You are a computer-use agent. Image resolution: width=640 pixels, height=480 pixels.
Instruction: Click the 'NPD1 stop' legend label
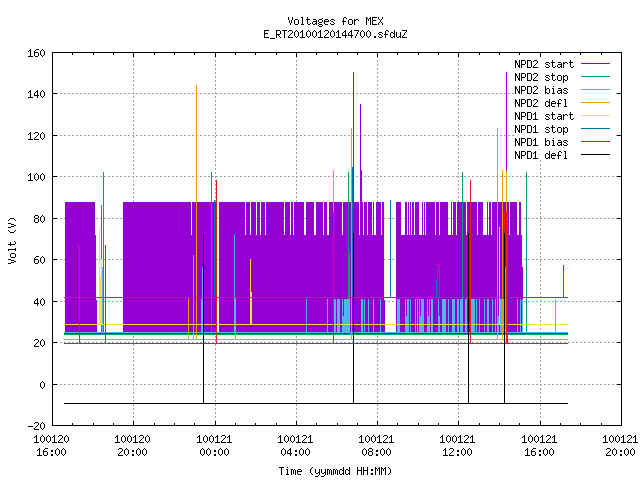pos(541,129)
